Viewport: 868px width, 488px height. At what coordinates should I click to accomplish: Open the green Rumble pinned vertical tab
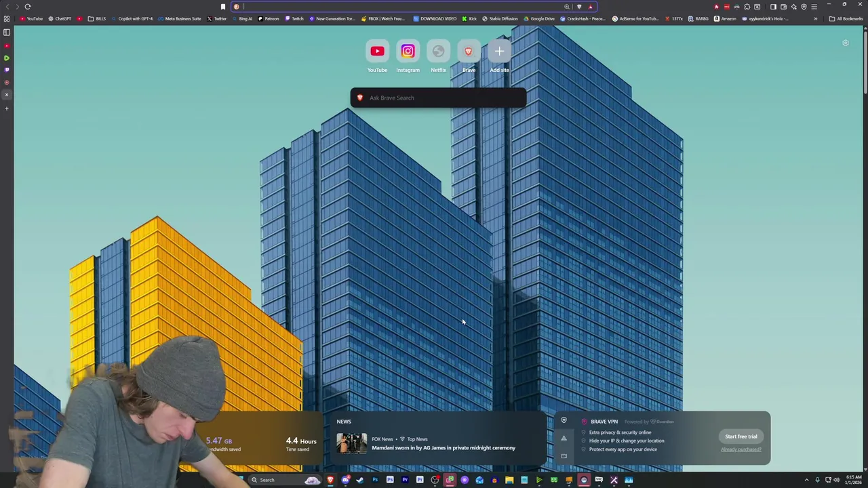coord(7,58)
